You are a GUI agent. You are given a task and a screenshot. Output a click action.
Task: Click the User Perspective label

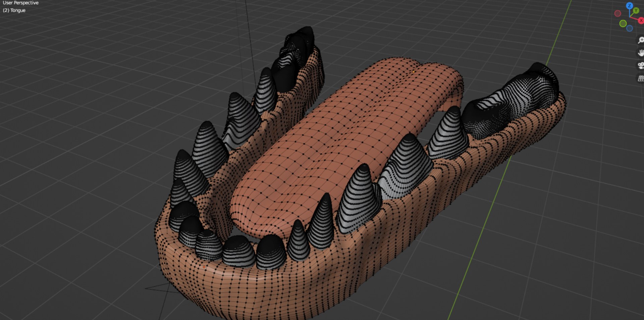tap(21, 3)
